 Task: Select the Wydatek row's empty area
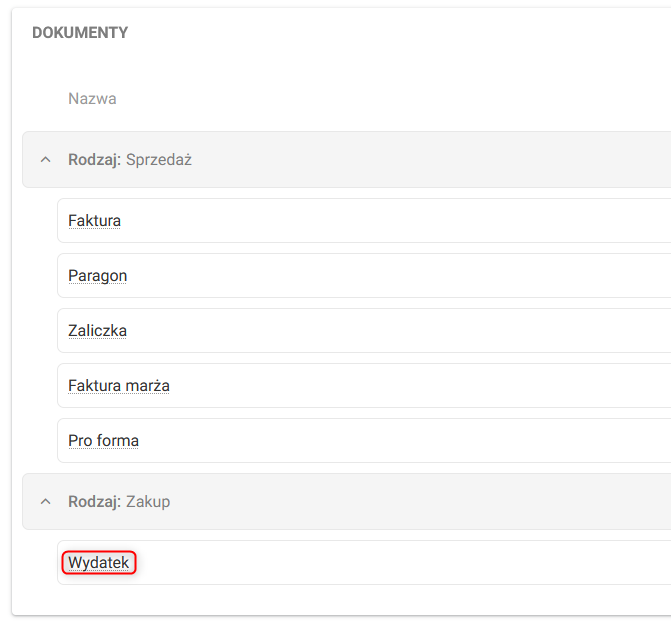coord(400,563)
